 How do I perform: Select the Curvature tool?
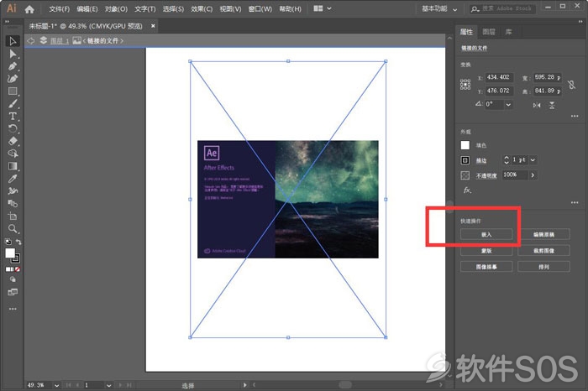(13, 79)
